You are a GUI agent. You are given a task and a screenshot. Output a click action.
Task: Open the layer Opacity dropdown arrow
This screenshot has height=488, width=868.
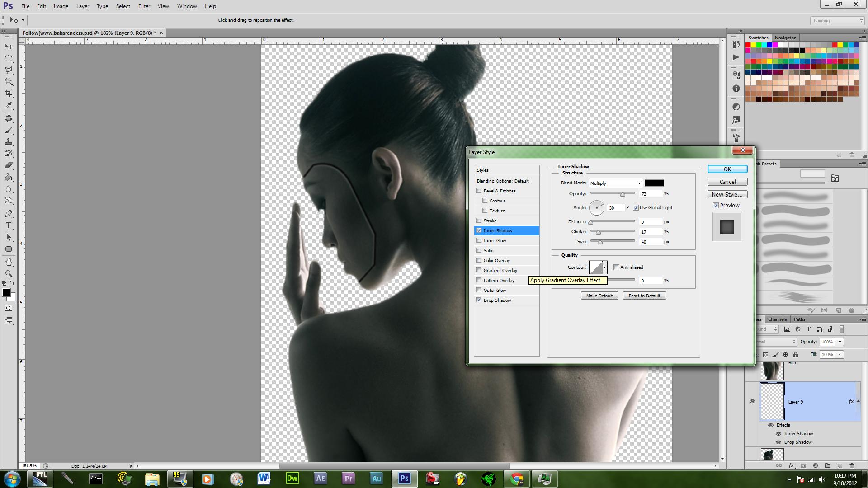(840, 342)
